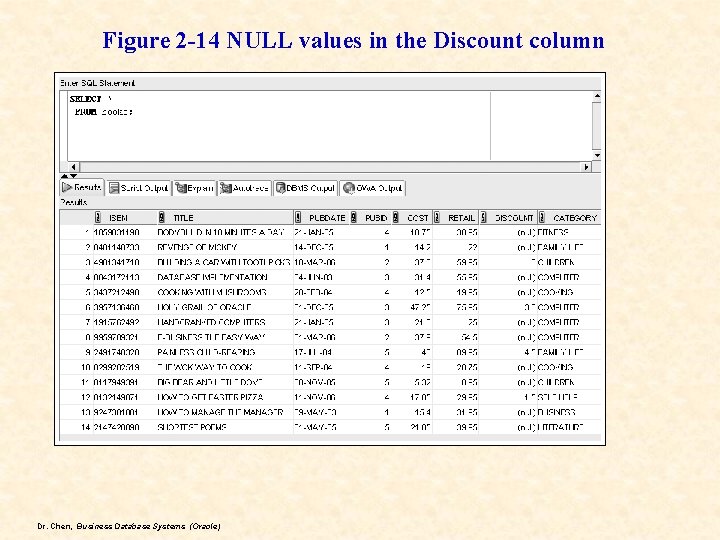Click the Script Output tab icon
This screenshot has height=540, width=720.
[x=114, y=188]
